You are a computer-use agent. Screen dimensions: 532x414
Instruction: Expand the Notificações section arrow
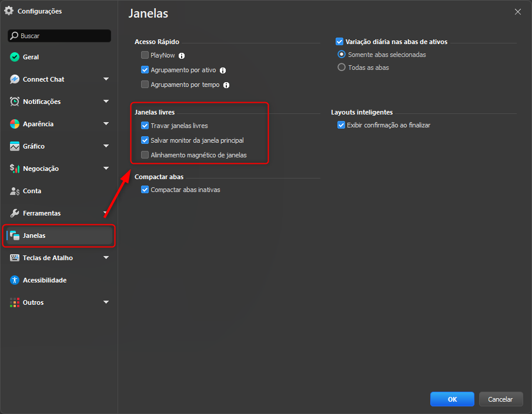[x=106, y=102]
